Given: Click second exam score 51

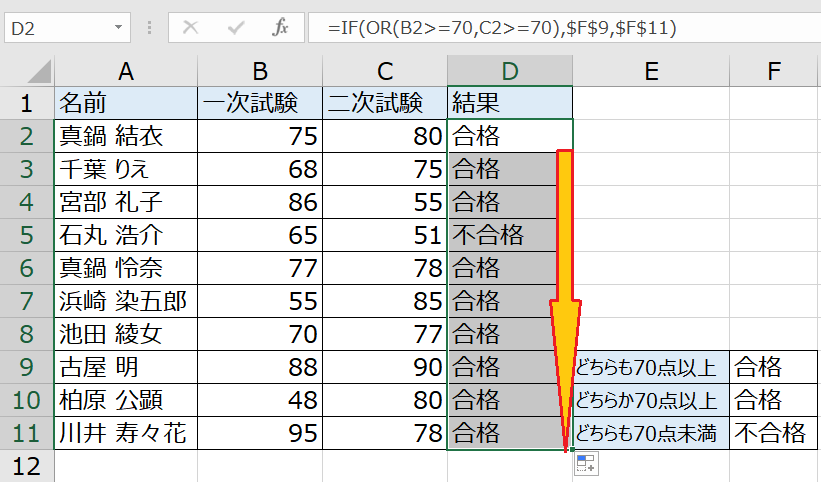Looking at the screenshot, I should [x=385, y=235].
